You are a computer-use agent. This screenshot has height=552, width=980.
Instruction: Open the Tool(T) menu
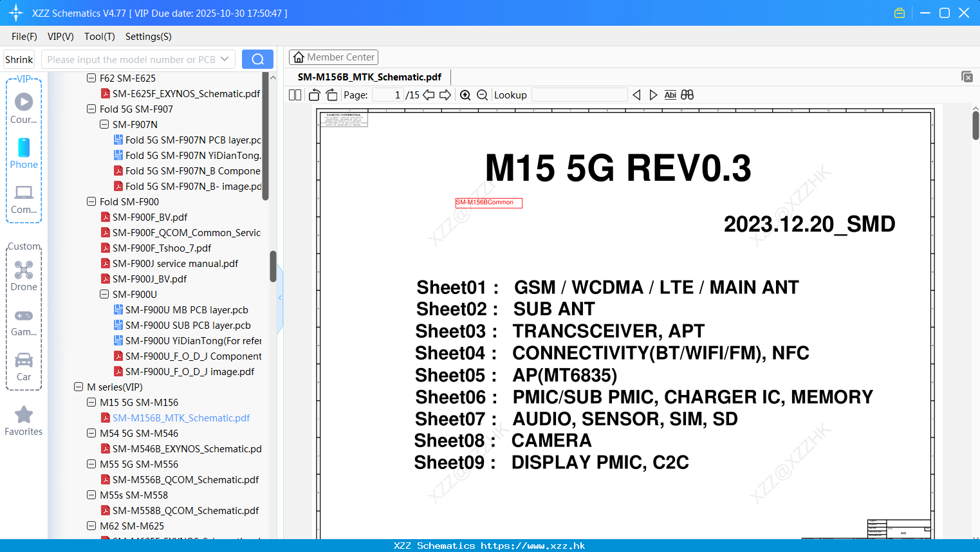tap(100, 37)
